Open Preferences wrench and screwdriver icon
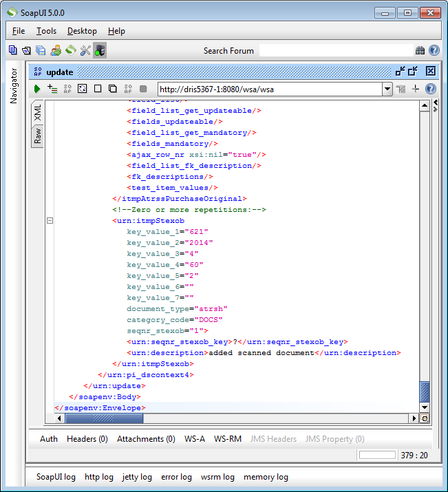Viewport: 448px width, 492px height. 85,50
